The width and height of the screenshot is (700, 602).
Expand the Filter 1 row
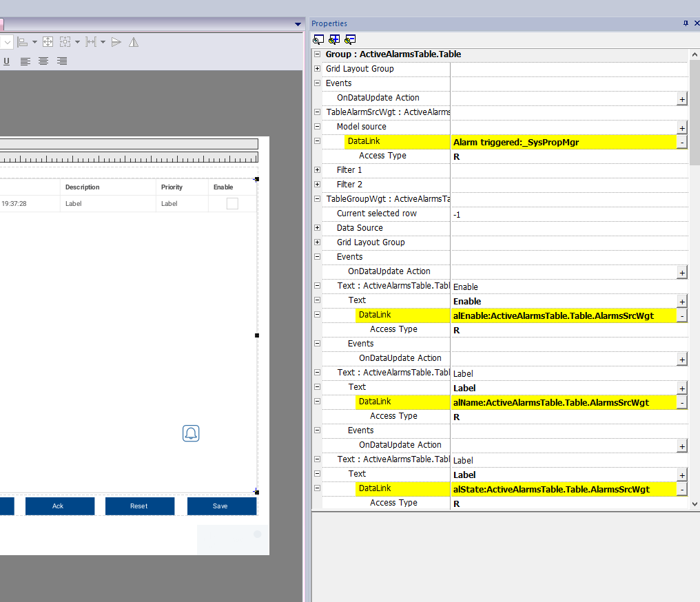pos(317,170)
